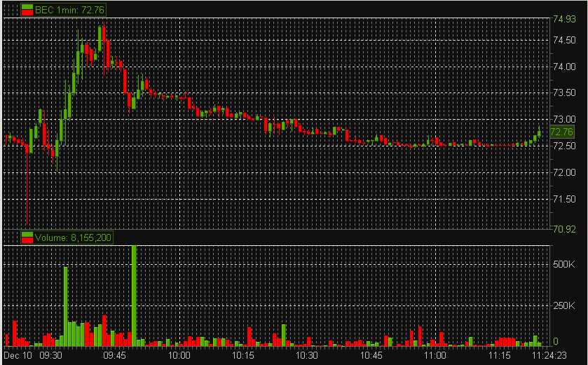Click the 71.50 price axis label
The height and width of the screenshot is (365, 588).
pos(564,199)
